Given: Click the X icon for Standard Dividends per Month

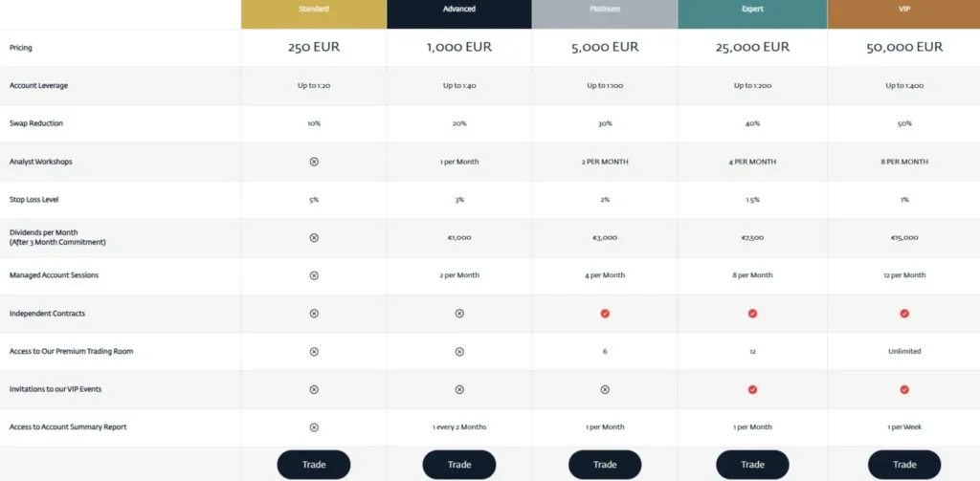Looking at the screenshot, I should click(x=314, y=237).
